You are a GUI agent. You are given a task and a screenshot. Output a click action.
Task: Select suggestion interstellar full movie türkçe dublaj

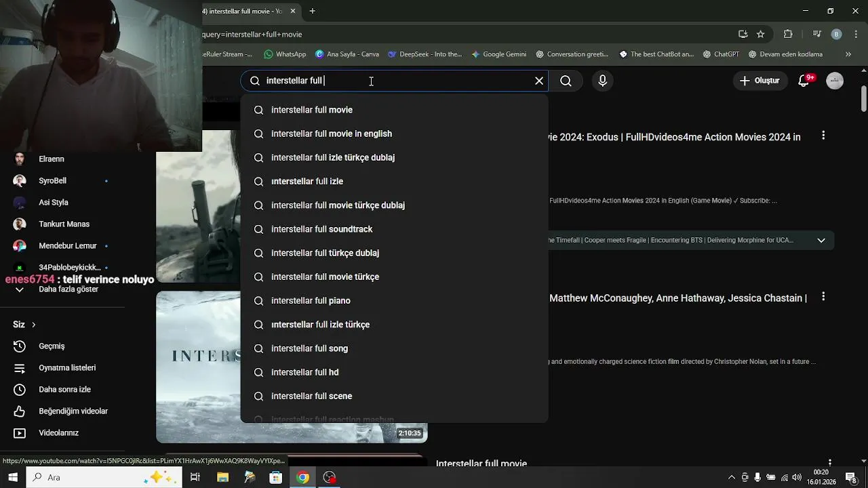click(x=394, y=205)
